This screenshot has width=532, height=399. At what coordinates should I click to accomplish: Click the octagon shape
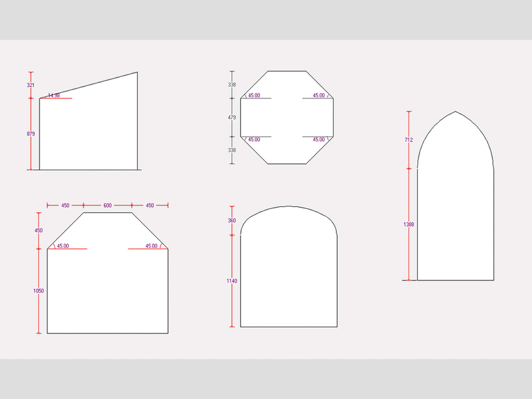[x=287, y=117]
